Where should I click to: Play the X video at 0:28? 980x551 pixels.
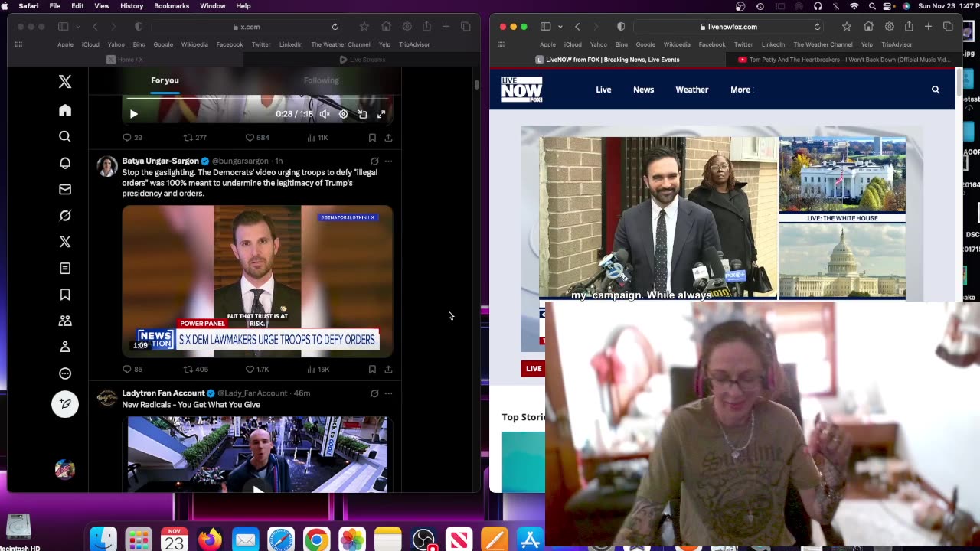coord(134,114)
